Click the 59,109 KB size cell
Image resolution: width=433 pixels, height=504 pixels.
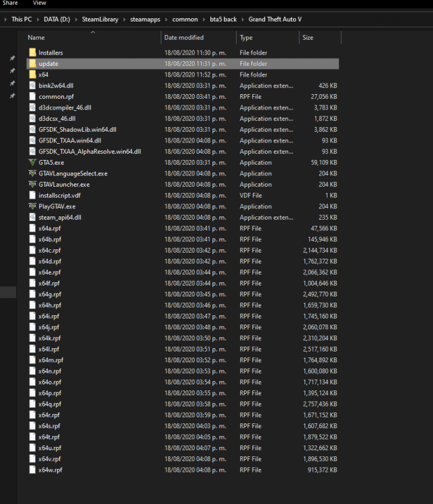click(x=324, y=163)
